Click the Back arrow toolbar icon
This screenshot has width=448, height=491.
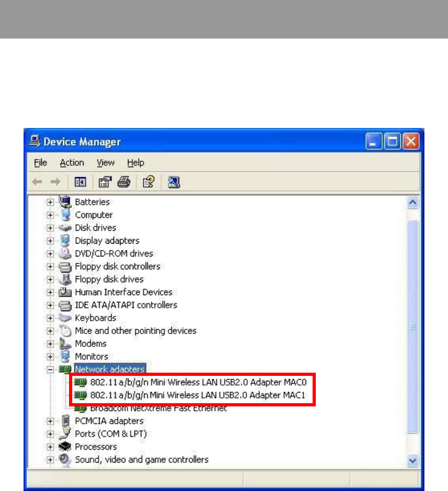37,182
